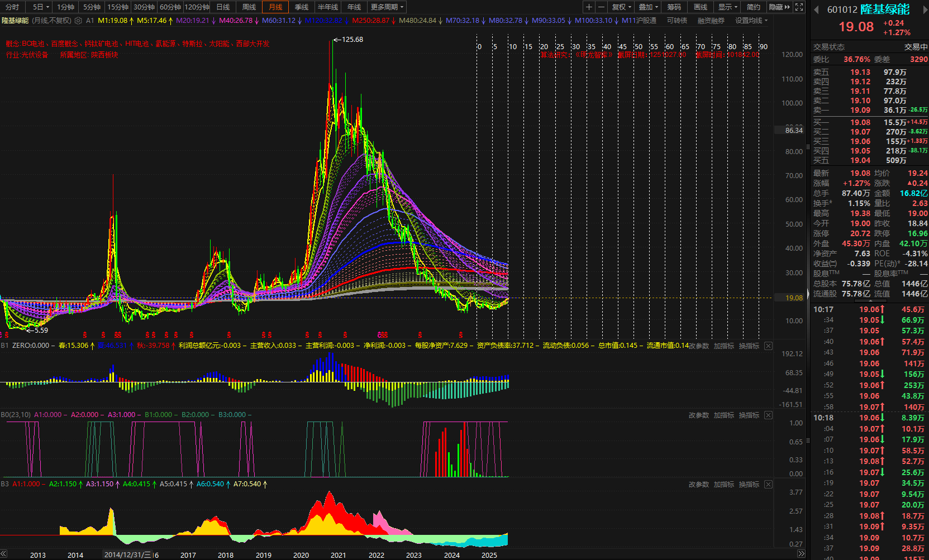Click the bottom-left scroll back double-arrow icon

point(3,554)
